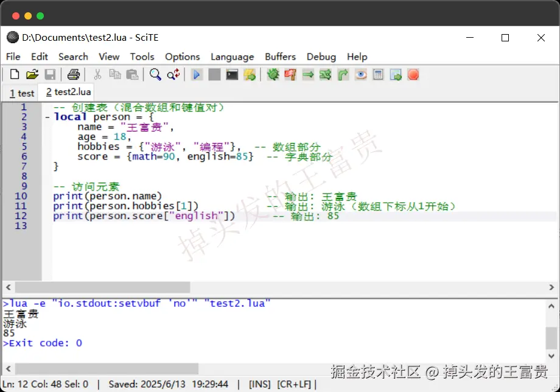
Task: Paste from the clipboard icon
Action: 133,74
